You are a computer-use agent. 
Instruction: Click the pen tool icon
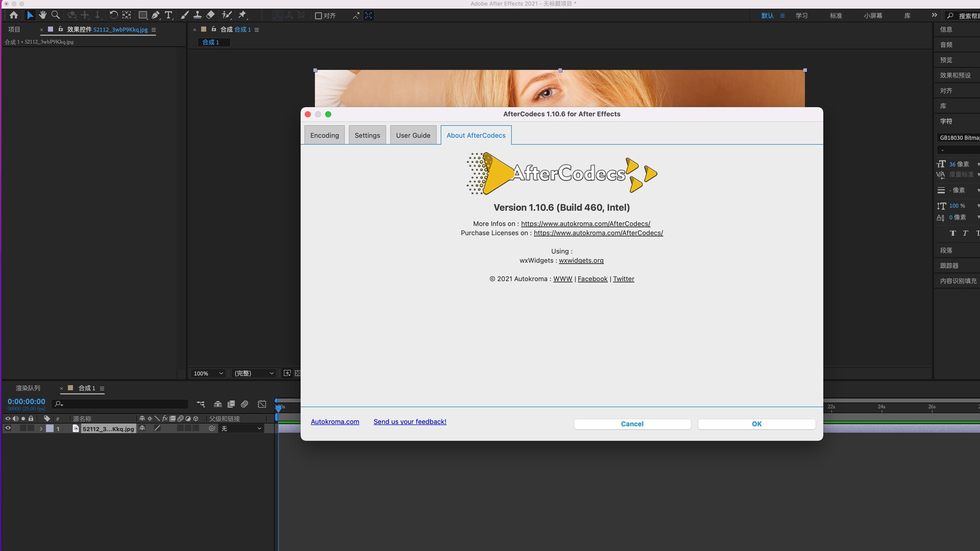(x=154, y=15)
